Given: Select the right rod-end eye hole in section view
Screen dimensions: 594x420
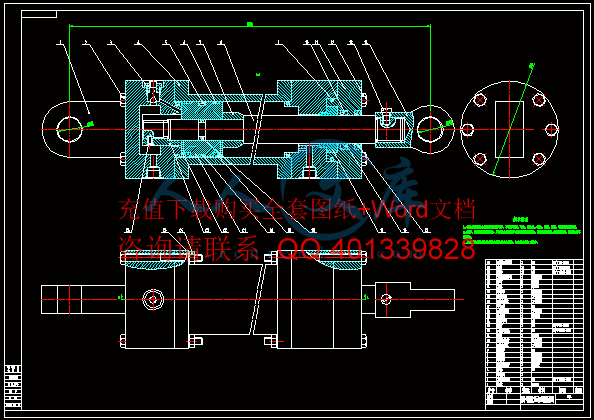Looking at the screenshot, I should 430,129.
